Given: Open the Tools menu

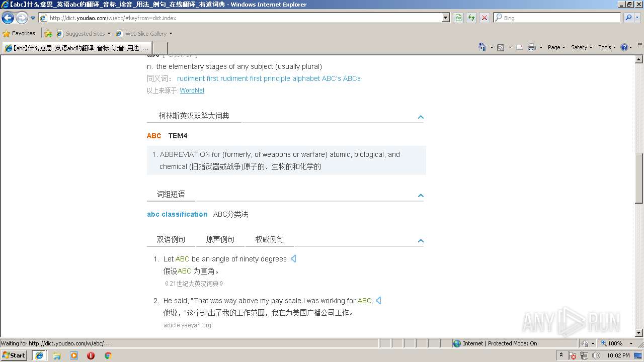Looking at the screenshot, I should coord(607,47).
